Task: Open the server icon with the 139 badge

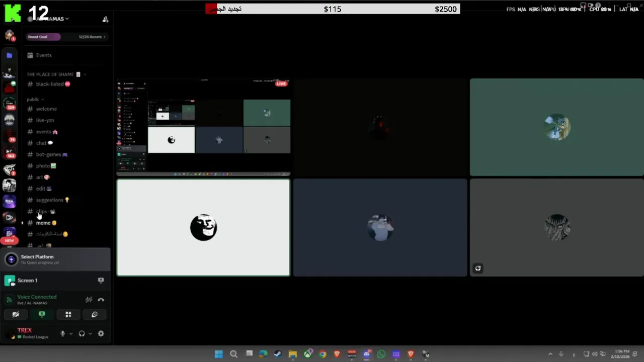Action: (x=9, y=104)
